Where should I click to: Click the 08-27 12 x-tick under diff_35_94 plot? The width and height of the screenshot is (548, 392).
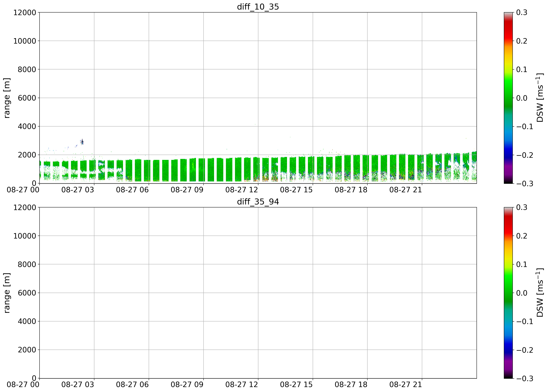[242, 385]
